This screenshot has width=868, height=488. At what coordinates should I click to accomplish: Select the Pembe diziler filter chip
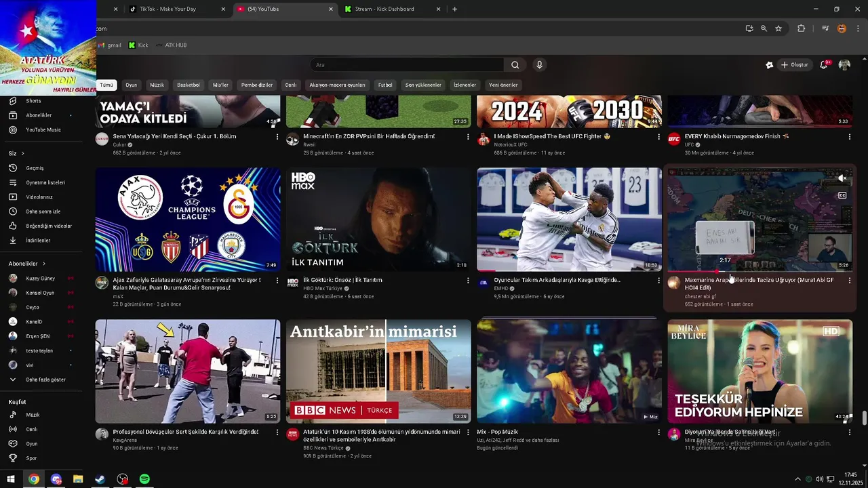tap(257, 85)
